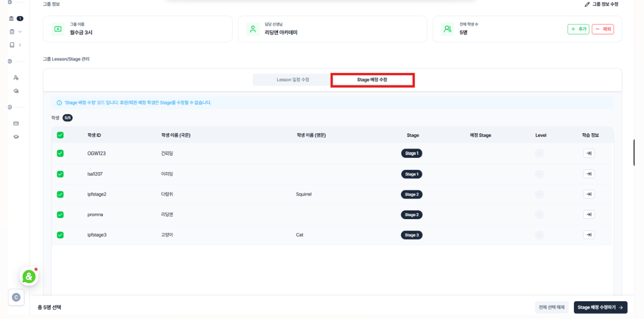The image size is (644, 319).
Task: Click the 제외 button to remove students
Action: point(603,29)
